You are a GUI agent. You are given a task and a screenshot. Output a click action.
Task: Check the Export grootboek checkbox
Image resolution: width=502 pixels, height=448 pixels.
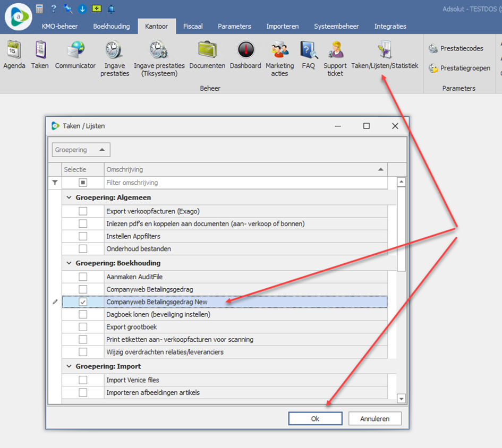point(83,327)
